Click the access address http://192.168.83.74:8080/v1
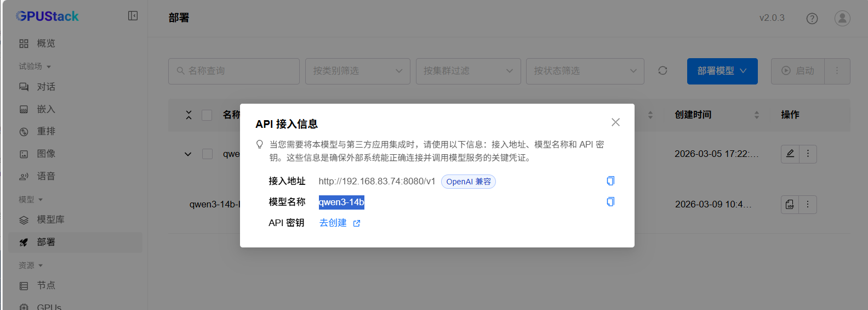This screenshot has height=310, width=868. (x=377, y=181)
